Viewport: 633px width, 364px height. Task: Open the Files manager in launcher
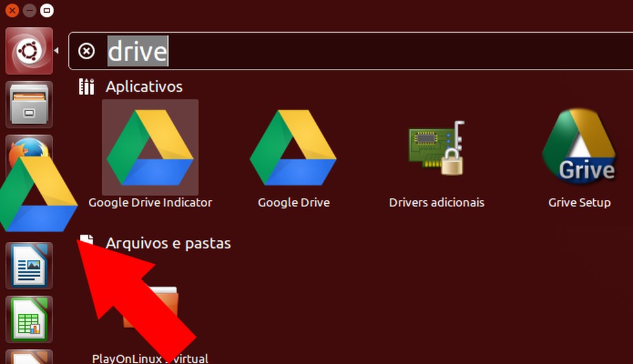tap(29, 105)
